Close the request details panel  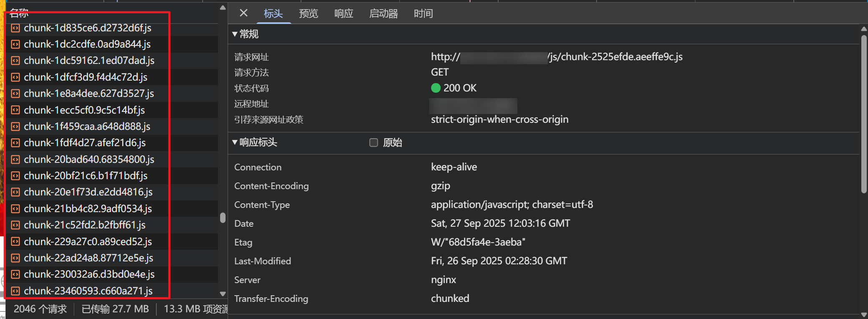coord(244,13)
